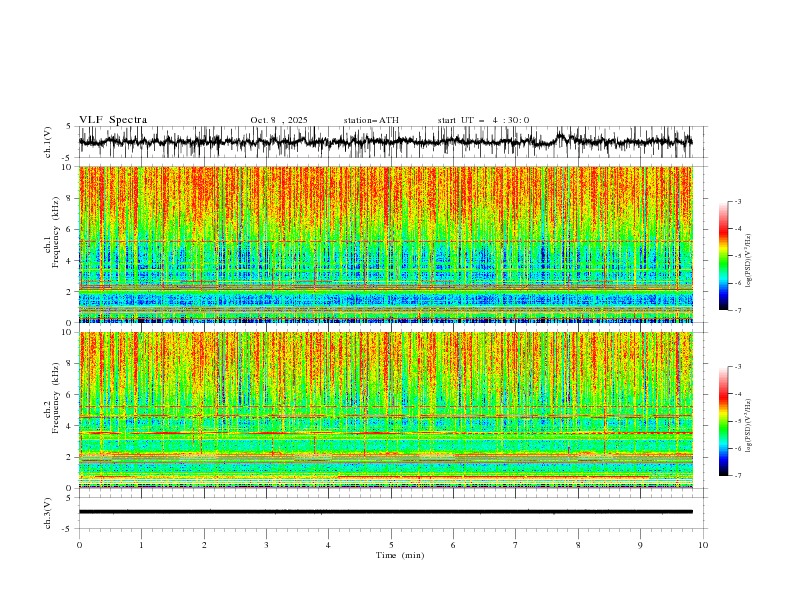Click the 'ch.1(V)' waveform axis label
792x612 pixels.
pyautogui.click(x=48, y=142)
